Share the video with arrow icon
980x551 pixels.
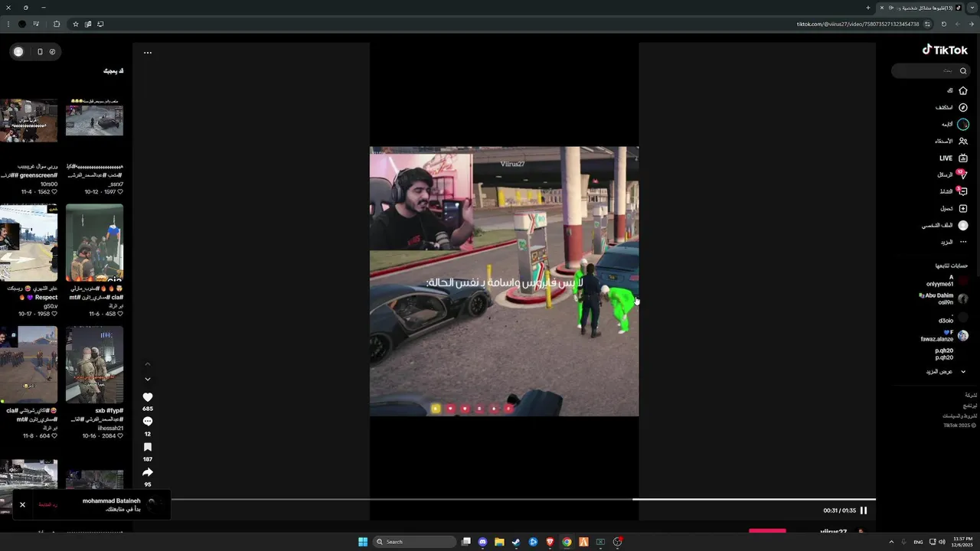pyautogui.click(x=148, y=472)
